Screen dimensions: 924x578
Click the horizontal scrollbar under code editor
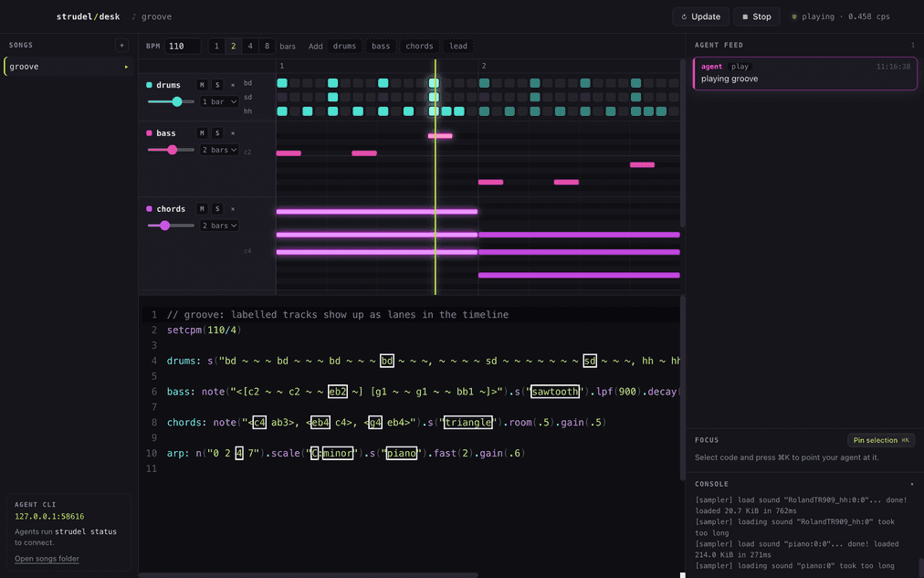tap(309, 575)
